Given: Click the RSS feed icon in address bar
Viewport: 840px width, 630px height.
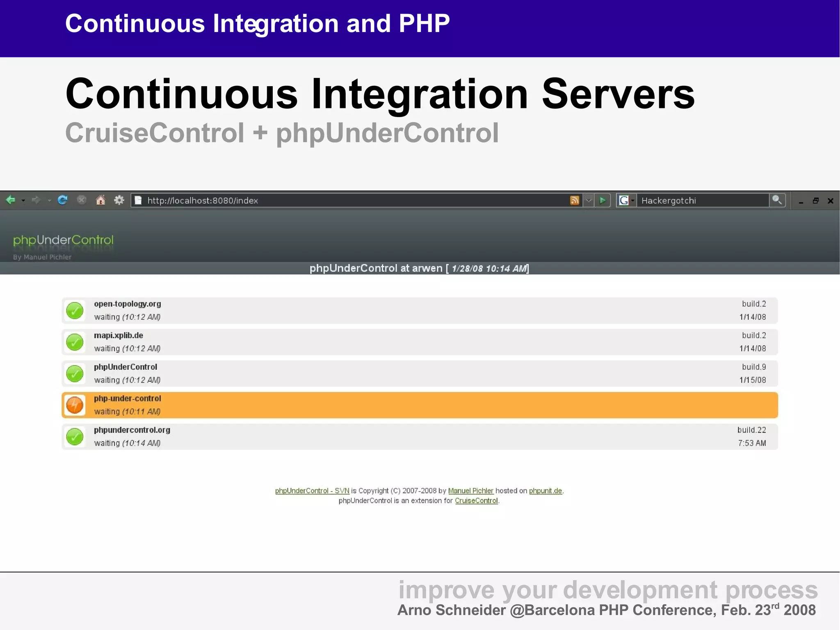Looking at the screenshot, I should [x=575, y=200].
